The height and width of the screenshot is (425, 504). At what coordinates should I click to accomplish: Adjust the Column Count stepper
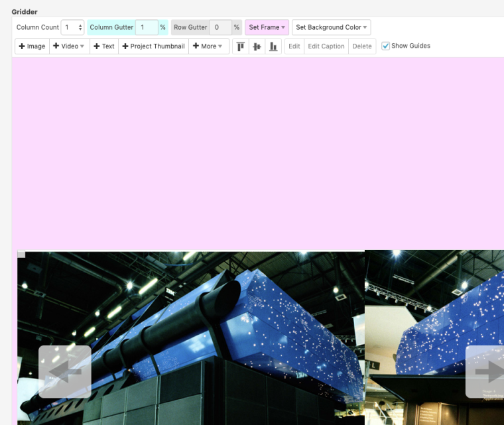pyautogui.click(x=80, y=27)
